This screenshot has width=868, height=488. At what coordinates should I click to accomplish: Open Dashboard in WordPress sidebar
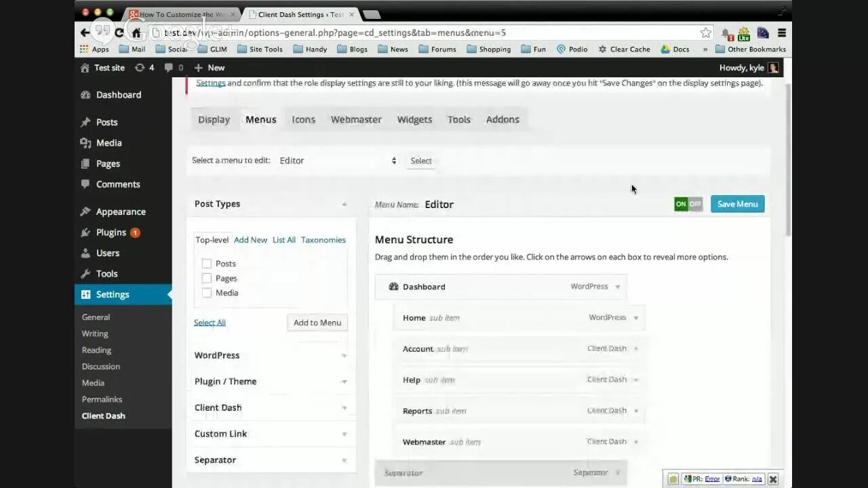[x=118, y=95]
